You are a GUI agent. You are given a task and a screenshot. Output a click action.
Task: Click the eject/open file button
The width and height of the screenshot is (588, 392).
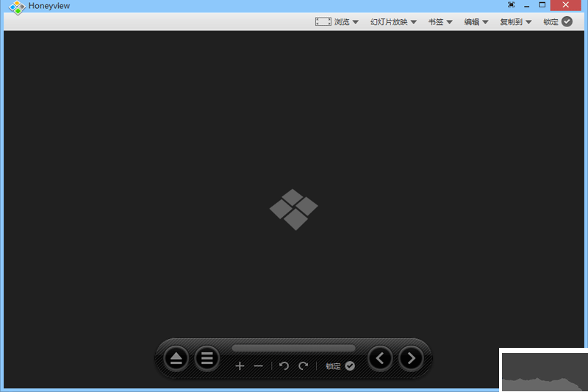tap(176, 359)
